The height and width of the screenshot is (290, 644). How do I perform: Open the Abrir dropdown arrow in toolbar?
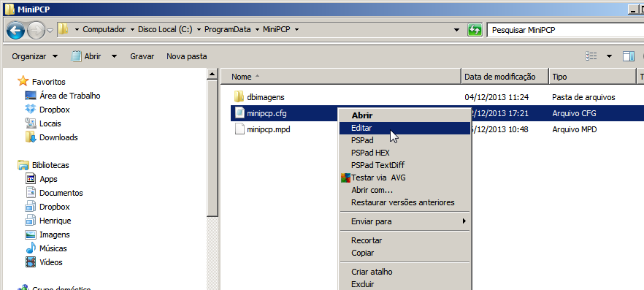[114, 56]
